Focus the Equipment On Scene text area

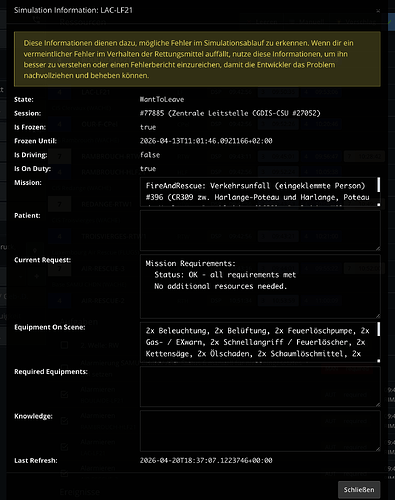[260, 342]
